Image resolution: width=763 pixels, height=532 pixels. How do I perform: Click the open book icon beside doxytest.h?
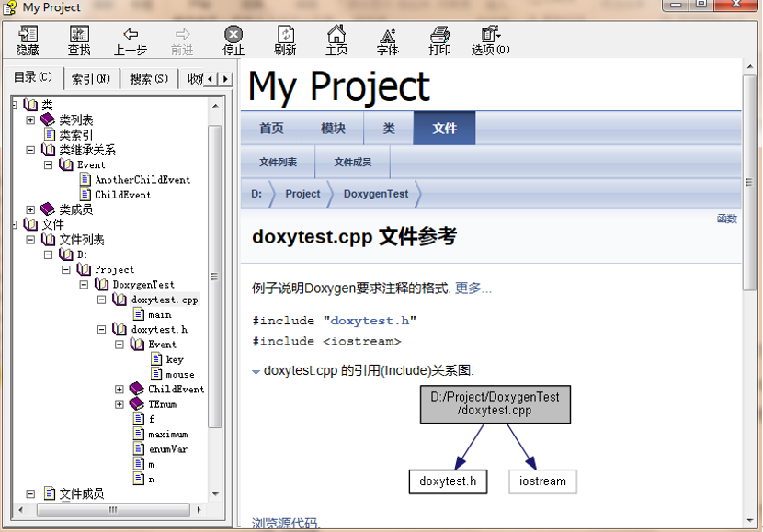click(x=120, y=329)
